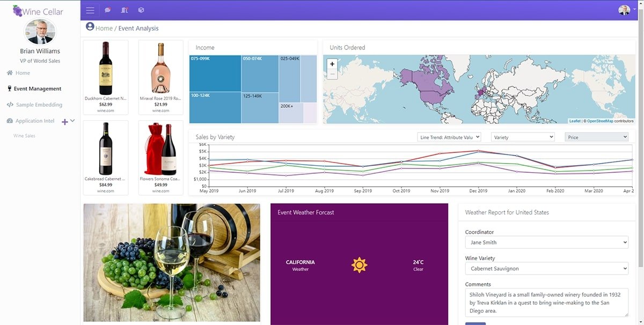
Task: Click the 24°C temperature reading
Action: pos(418,262)
